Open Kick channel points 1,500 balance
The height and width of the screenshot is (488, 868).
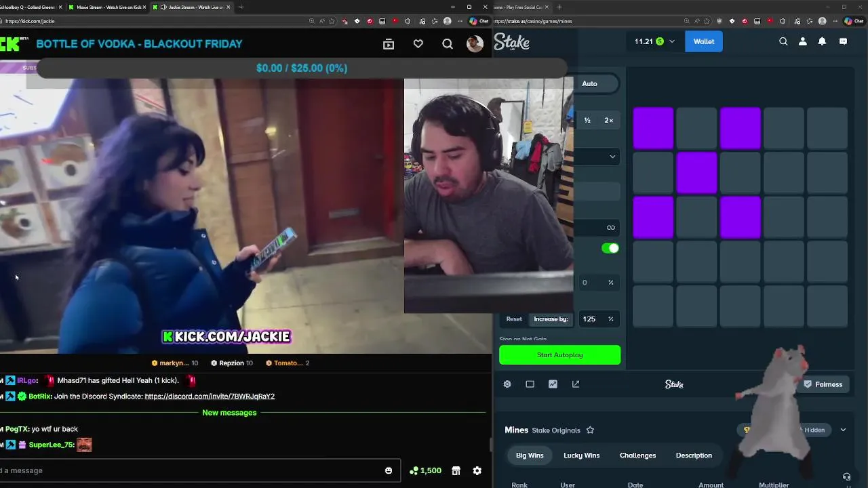pyautogui.click(x=426, y=470)
